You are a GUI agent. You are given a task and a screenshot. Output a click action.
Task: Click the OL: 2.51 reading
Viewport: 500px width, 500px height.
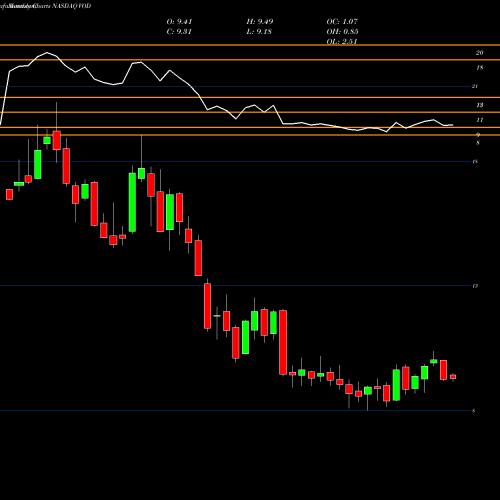(x=342, y=42)
